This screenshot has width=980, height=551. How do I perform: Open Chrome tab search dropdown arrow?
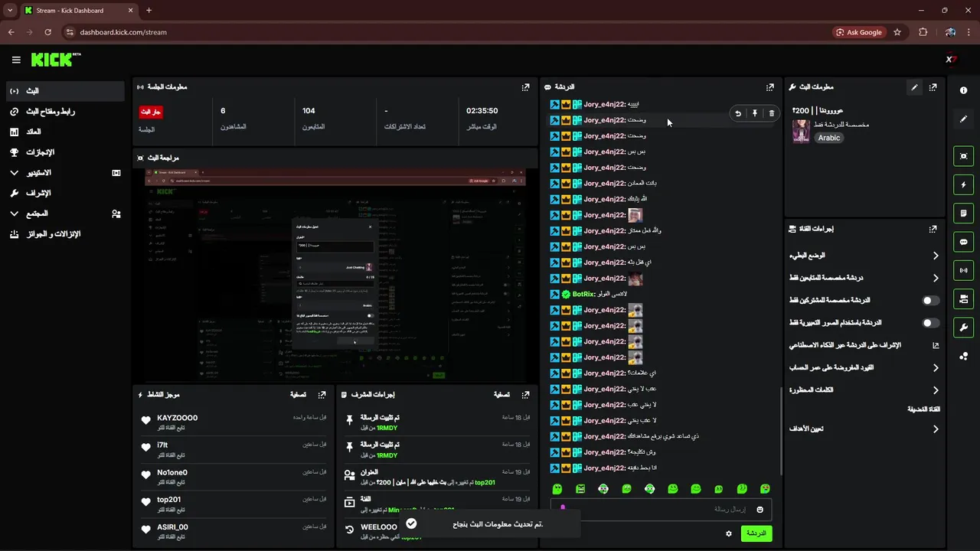(10, 11)
